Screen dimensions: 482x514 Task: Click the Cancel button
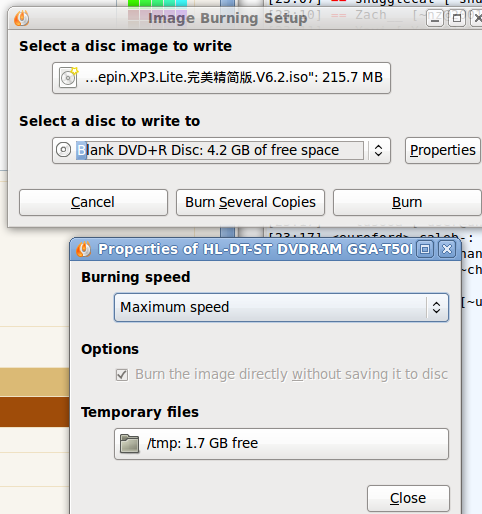pyautogui.click(x=93, y=202)
